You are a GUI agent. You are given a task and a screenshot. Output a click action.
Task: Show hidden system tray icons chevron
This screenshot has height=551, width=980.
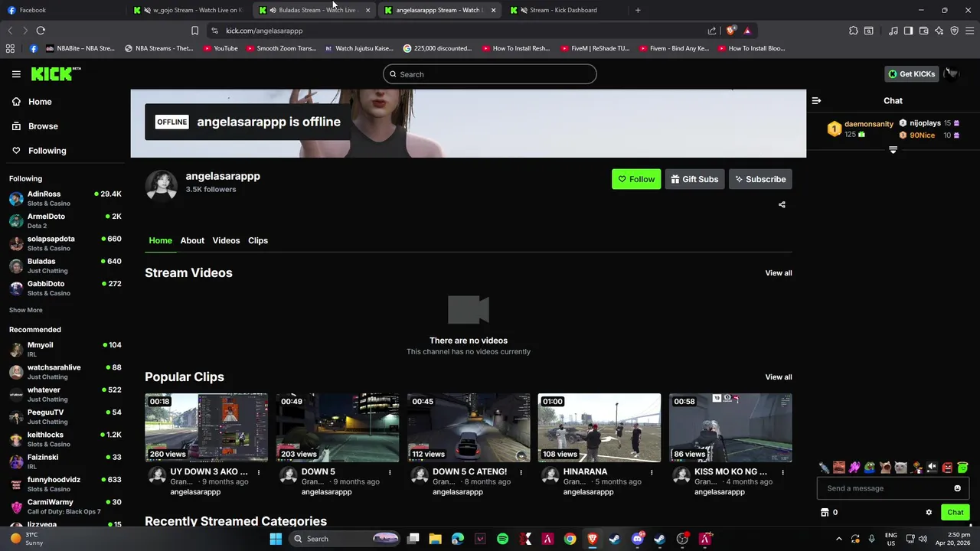tap(838, 539)
